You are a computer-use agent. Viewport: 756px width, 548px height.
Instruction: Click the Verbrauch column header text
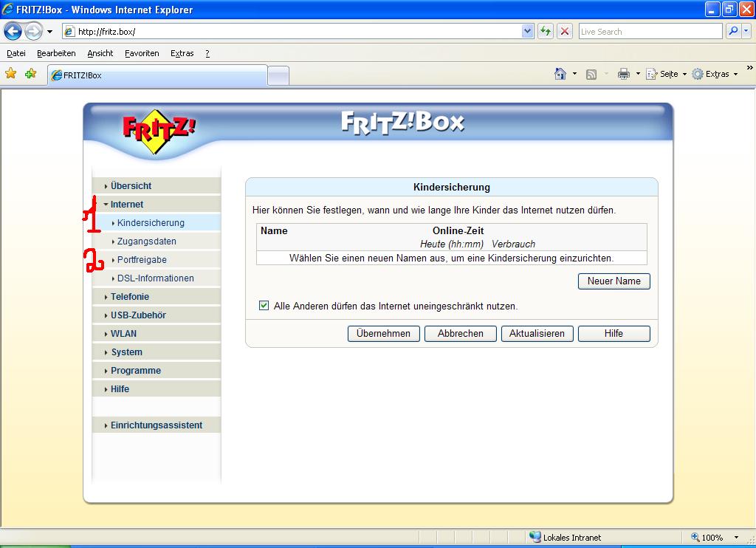point(513,244)
